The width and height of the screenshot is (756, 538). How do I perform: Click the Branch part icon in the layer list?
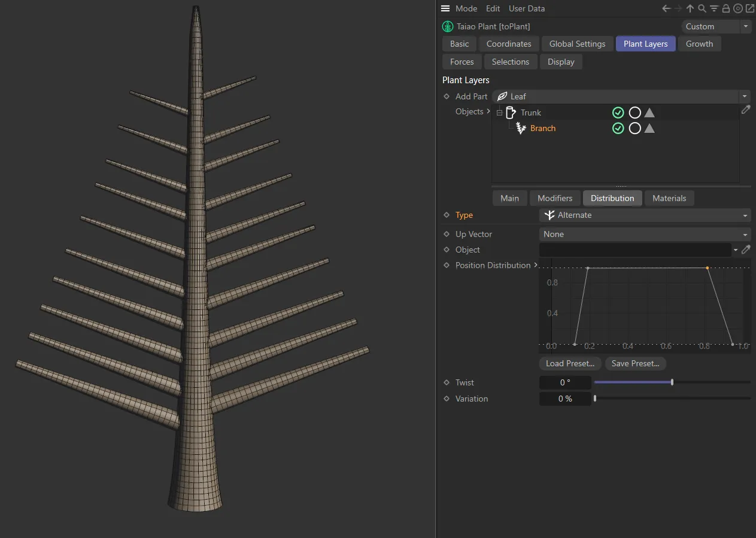[x=520, y=128]
